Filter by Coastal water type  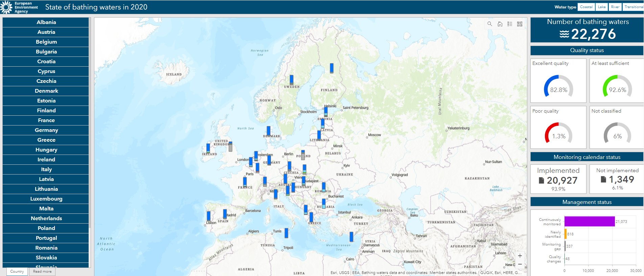point(586,7)
